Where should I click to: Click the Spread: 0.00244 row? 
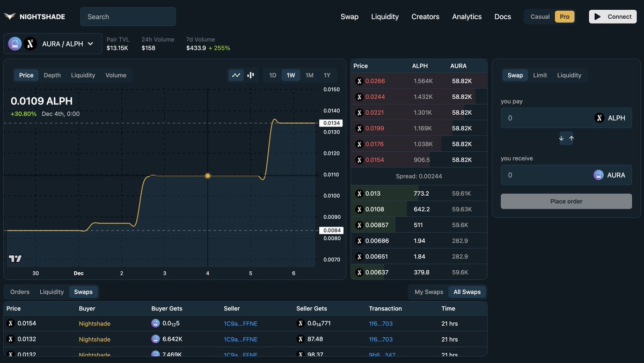tap(419, 176)
